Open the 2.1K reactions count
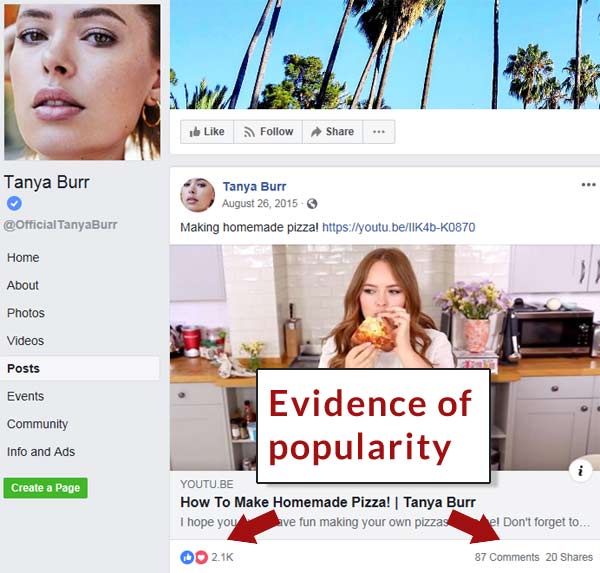Screen dimensions: 600x573 point(222,557)
